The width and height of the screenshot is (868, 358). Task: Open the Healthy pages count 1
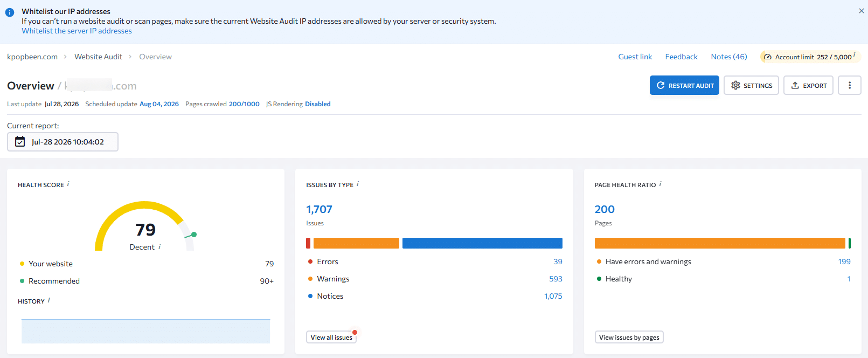tap(849, 279)
